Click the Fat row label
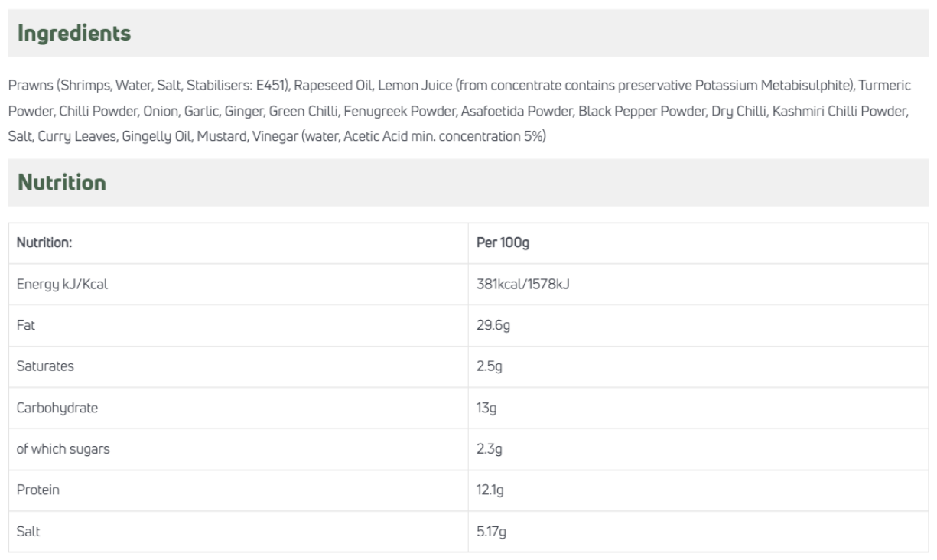 point(26,325)
